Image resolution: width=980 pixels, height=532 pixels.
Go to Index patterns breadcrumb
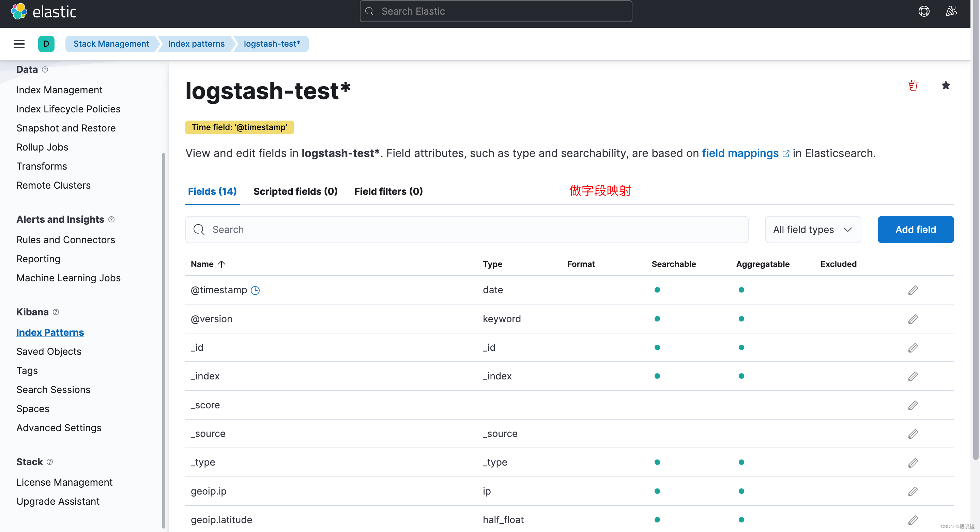click(196, 44)
